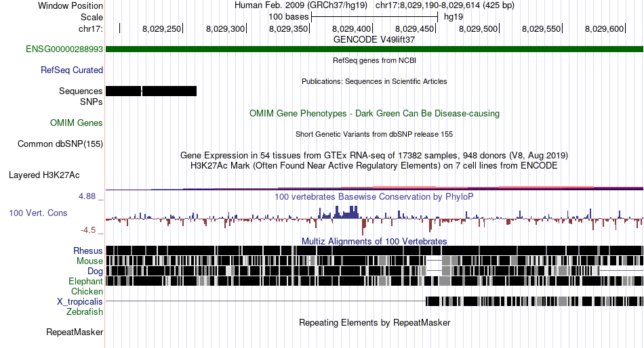This screenshot has height=348, width=644.
Task: Select the Layered H3K27Ac track label
Action: (44, 175)
